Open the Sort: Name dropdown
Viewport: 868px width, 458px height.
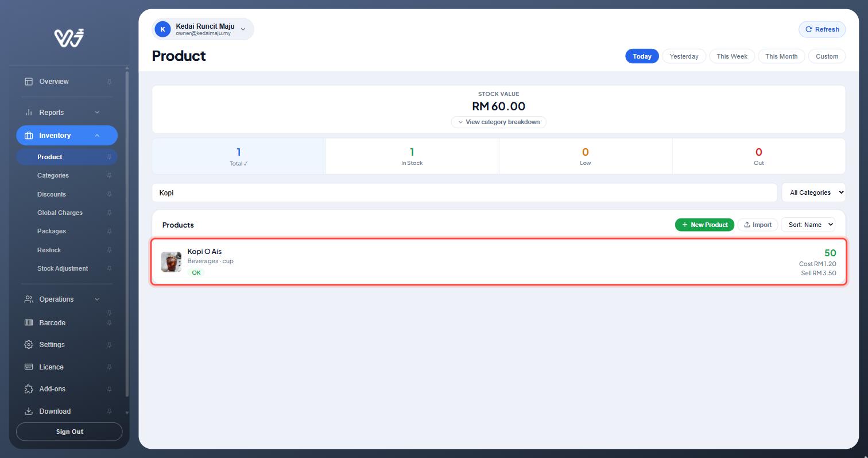click(x=808, y=225)
